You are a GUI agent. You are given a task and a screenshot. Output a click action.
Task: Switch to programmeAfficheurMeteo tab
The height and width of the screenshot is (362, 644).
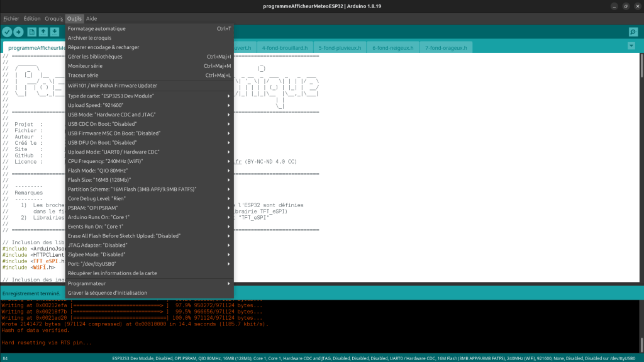coord(35,48)
